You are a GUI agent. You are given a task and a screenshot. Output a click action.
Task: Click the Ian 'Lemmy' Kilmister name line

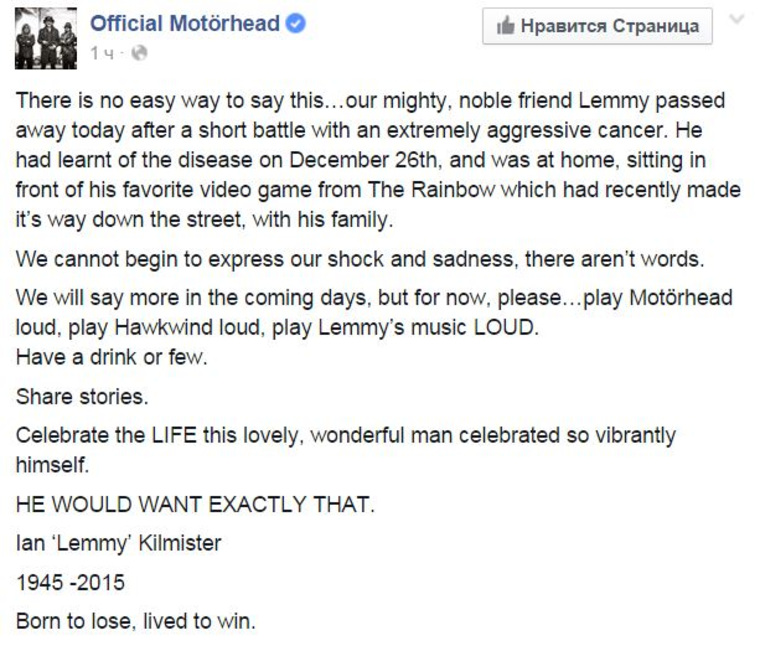(x=119, y=543)
